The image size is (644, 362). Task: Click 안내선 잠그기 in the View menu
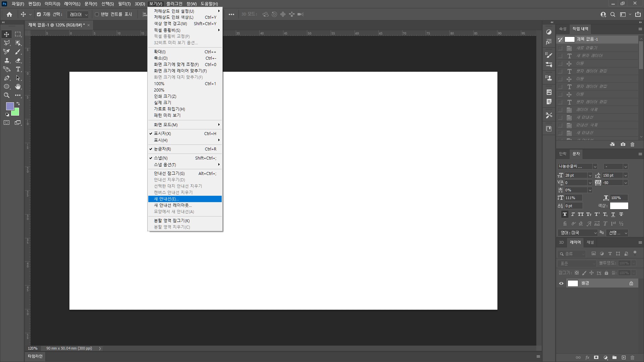(169, 173)
